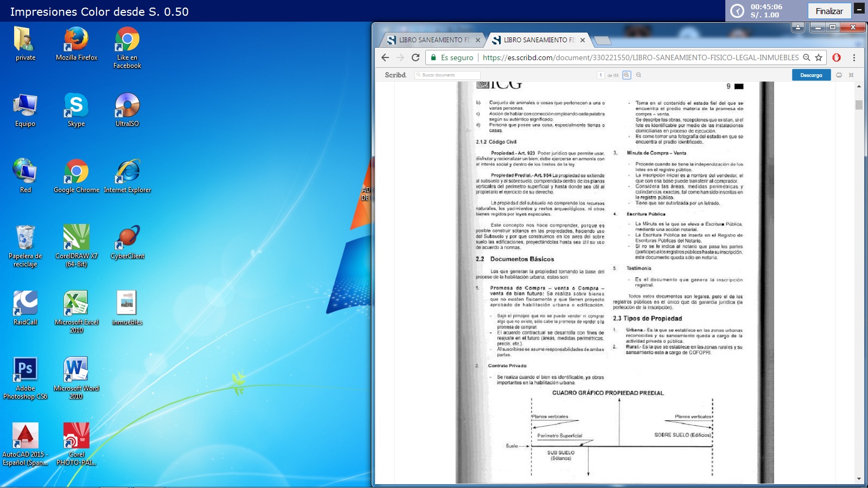Image resolution: width=868 pixels, height=488 pixels.
Task: Go back using the browser back arrow
Action: pos(385,57)
